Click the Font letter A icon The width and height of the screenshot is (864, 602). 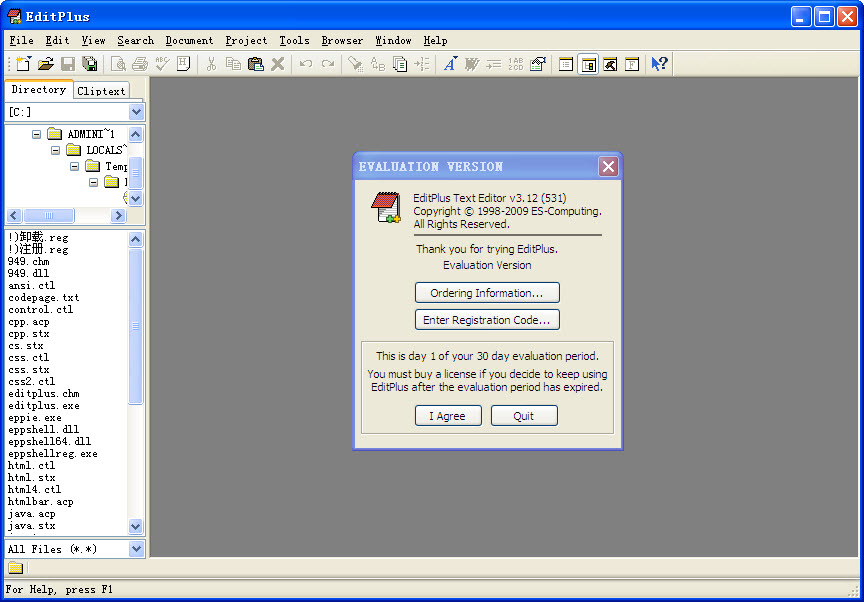pos(450,64)
